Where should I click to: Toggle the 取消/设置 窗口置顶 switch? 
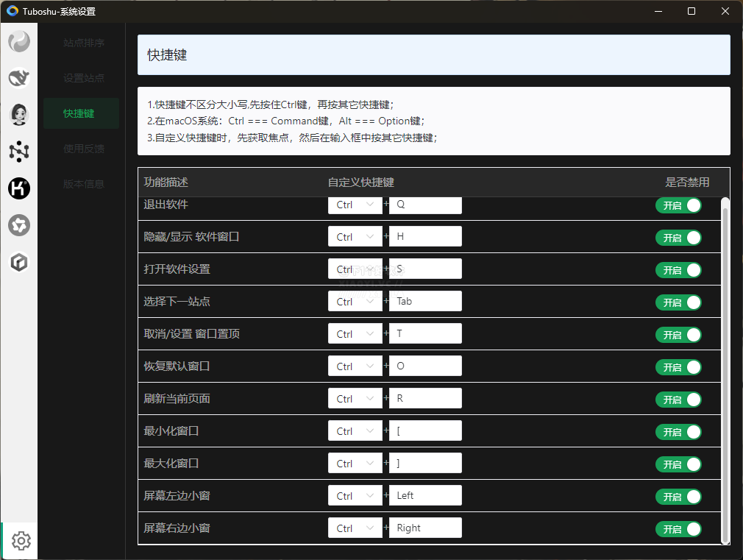[678, 335]
